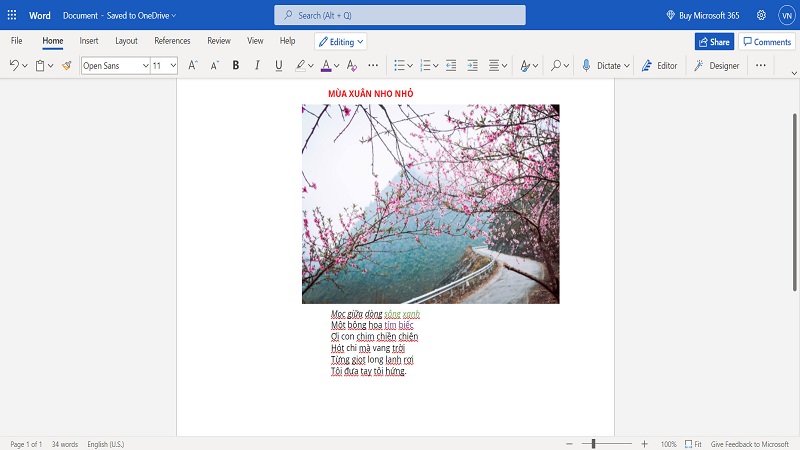The width and height of the screenshot is (800, 450).
Task: Collapse the ribbon with the chevron
Action: point(794,73)
